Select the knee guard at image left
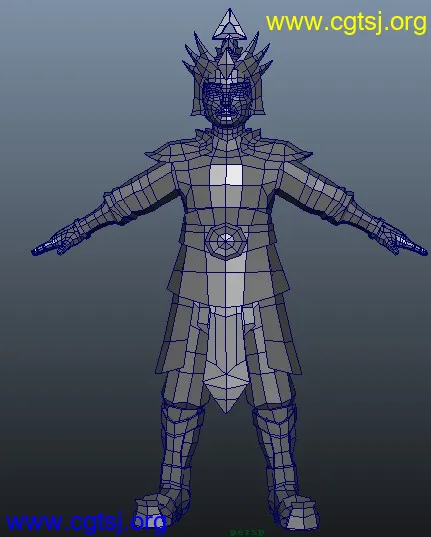Image resolution: width=431 pixels, height=537 pixels. click(182, 420)
